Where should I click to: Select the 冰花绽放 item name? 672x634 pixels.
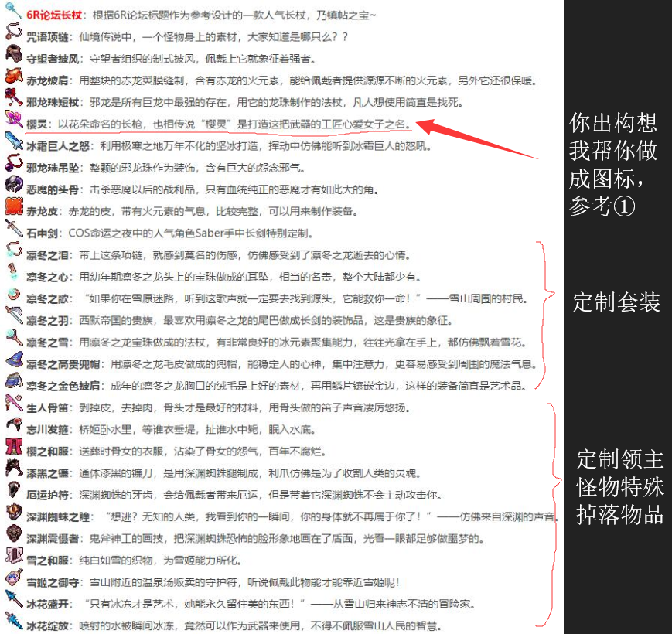(x=48, y=625)
